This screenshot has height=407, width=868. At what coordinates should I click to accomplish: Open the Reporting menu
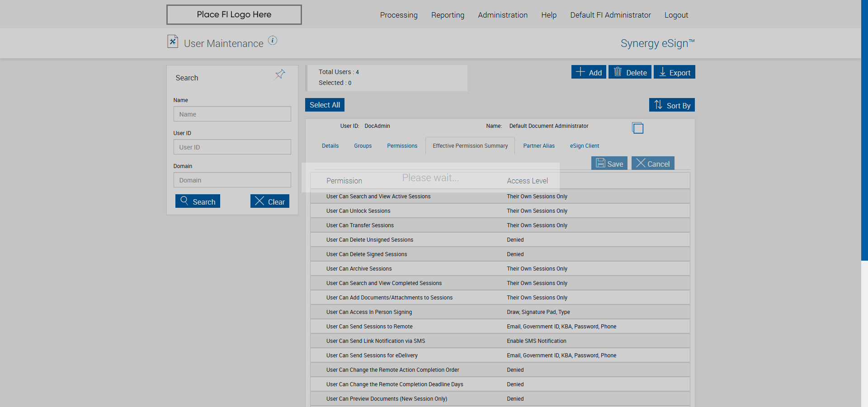pyautogui.click(x=448, y=15)
